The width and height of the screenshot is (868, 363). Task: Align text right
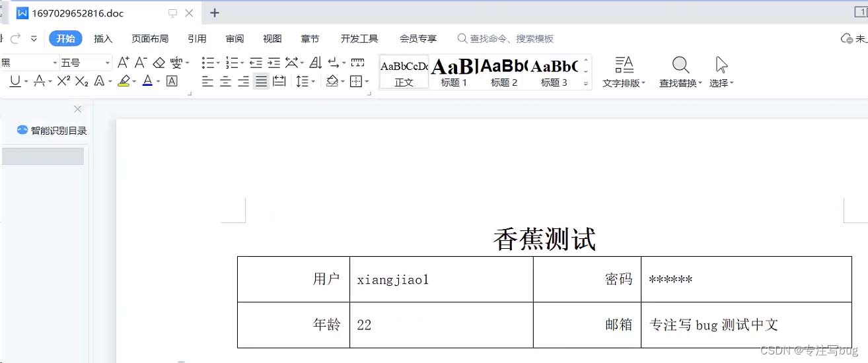pos(243,81)
